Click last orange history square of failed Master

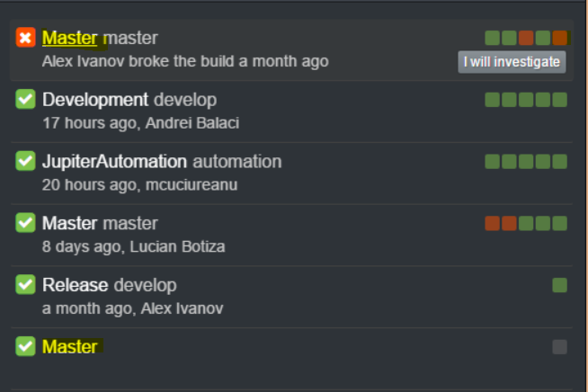point(560,38)
